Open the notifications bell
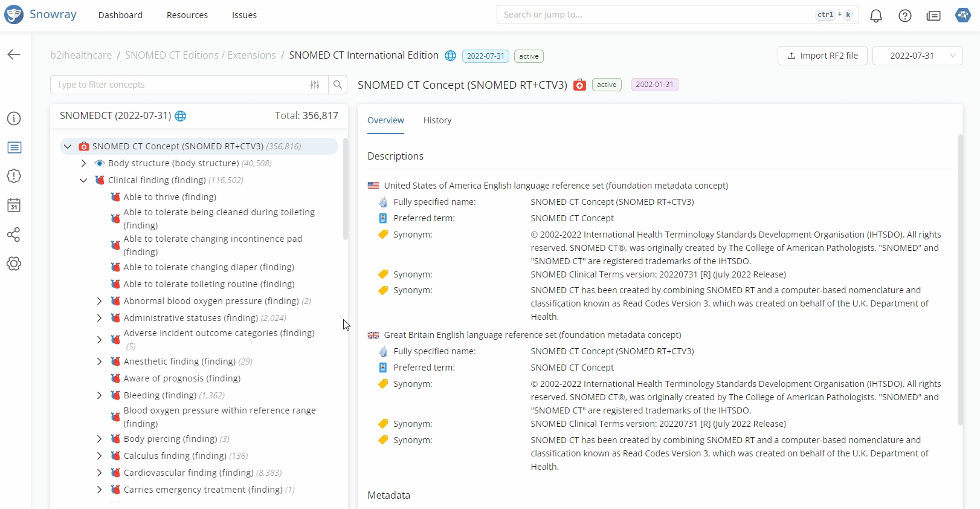The width and height of the screenshot is (980, 509). pos(875,16)
